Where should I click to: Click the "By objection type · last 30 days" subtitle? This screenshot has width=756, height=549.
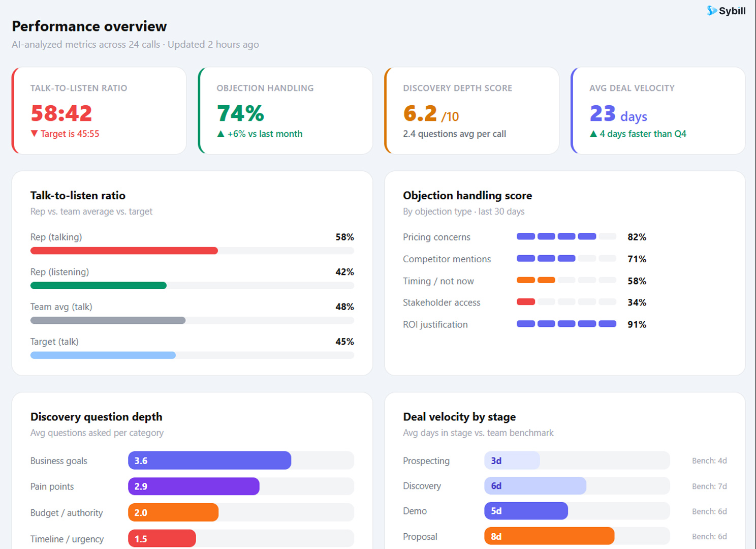pos(464,211)
